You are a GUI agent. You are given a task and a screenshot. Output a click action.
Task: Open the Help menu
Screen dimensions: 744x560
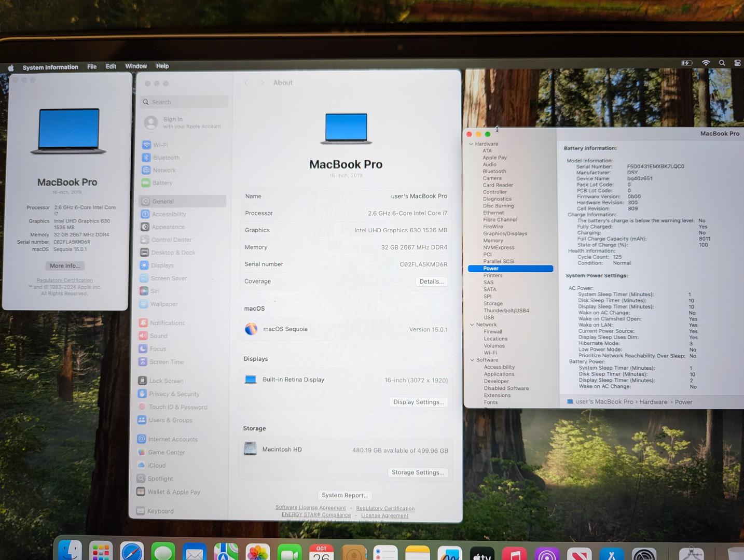point(162,66)
